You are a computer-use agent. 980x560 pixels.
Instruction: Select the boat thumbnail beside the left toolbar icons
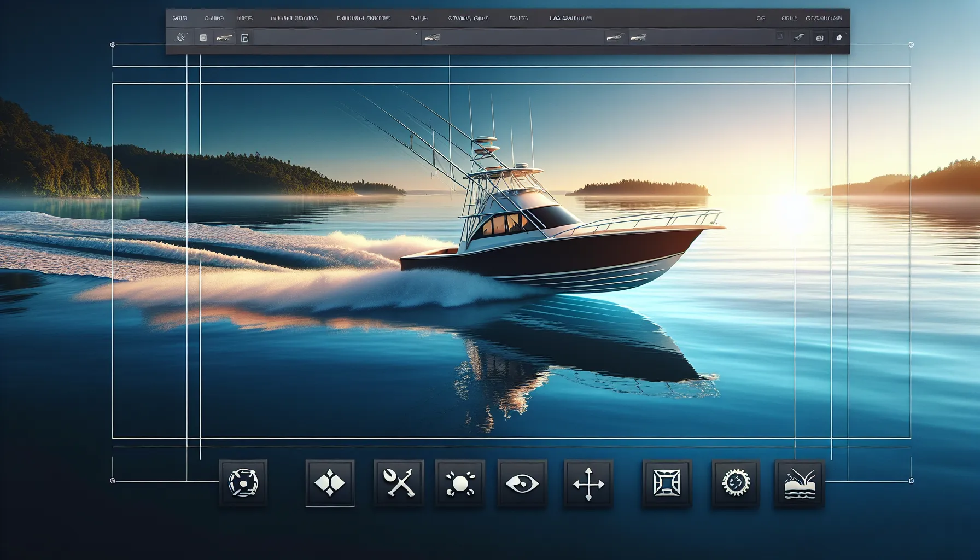pyautogui.click(x=224, y=38)
